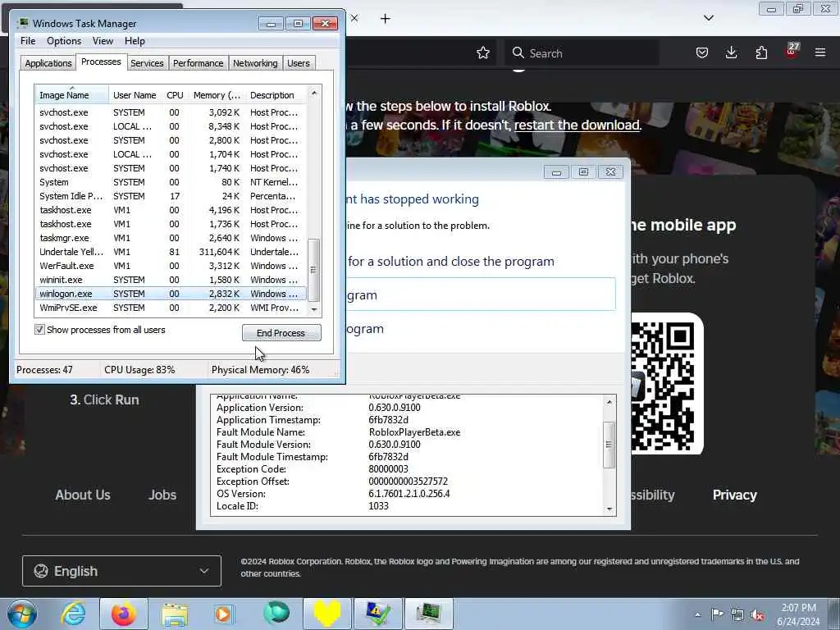Click the Action Center flag tray icon
Screen dimensions: 840x630
(717, 614)
